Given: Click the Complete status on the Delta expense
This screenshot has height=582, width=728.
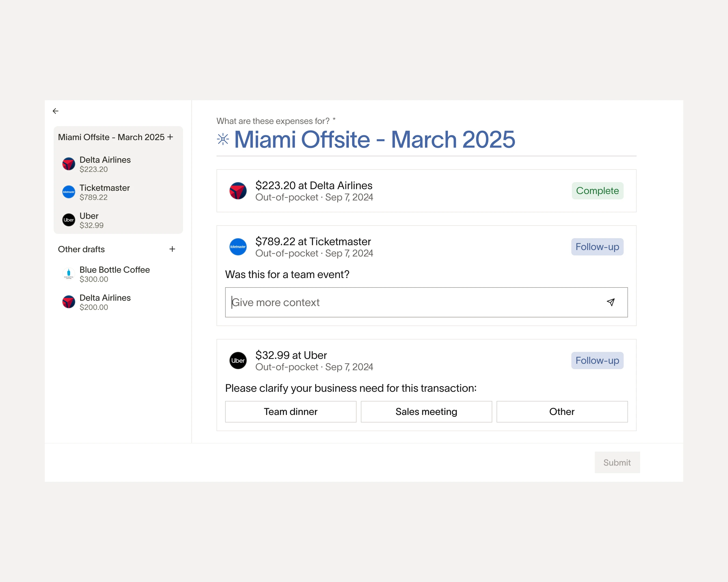Looking at the screenshot, I should tap(597, 190).
